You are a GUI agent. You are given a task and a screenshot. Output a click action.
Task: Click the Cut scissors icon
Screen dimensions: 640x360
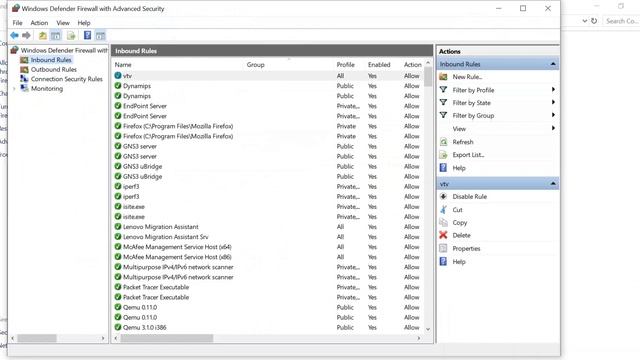[443, 209]
